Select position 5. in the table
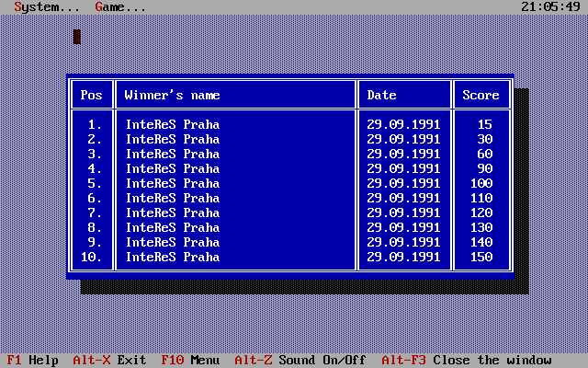 pyautogui.click(x=95, y=183)
